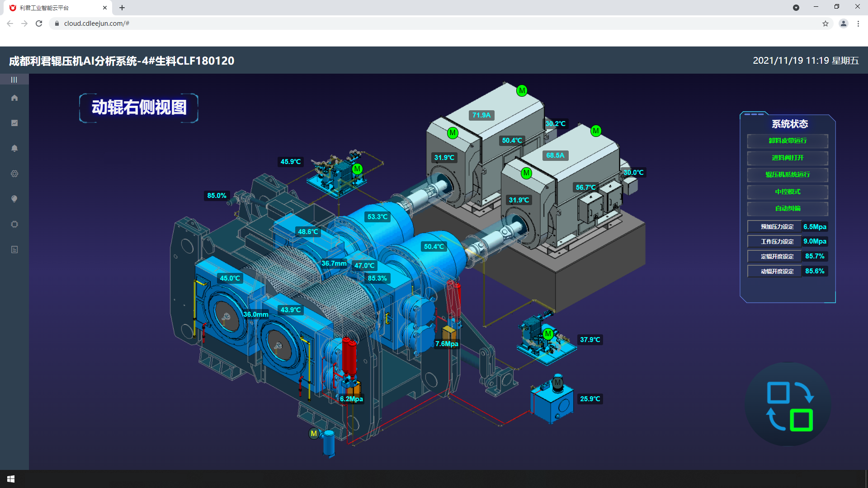Open the Windows Start menu

tap(11, 479)
